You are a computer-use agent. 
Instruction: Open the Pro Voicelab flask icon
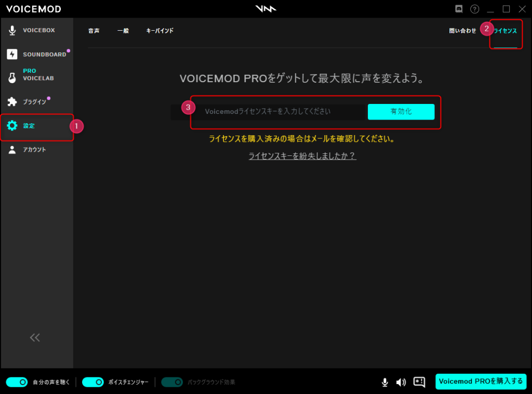tap(12, 78)
